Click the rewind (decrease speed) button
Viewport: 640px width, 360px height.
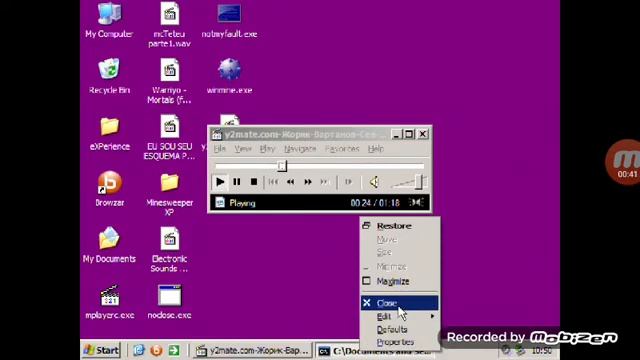pyautogui.click(x=290, y=182)
